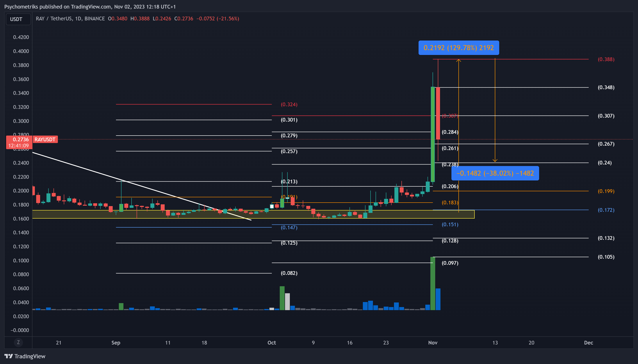Click the (0.105) level label
The width and height of the screenshot is (638, 364).
point(606,257)
